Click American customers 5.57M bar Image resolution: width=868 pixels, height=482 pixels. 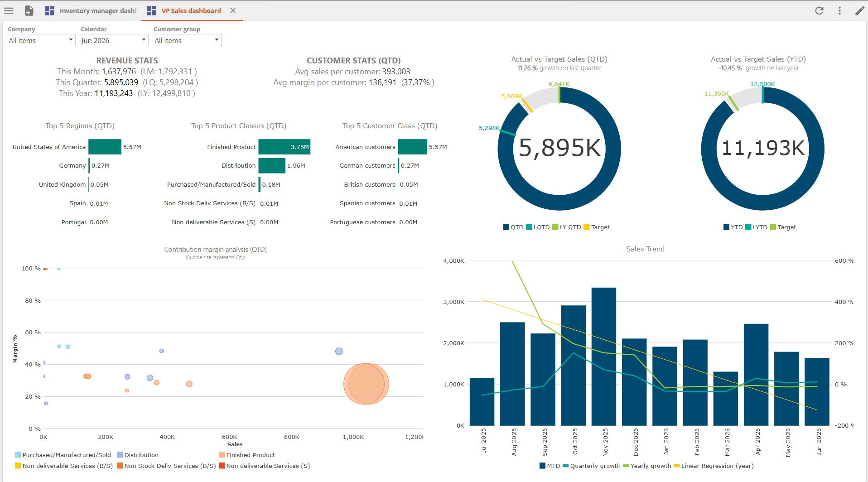[413, 147]
